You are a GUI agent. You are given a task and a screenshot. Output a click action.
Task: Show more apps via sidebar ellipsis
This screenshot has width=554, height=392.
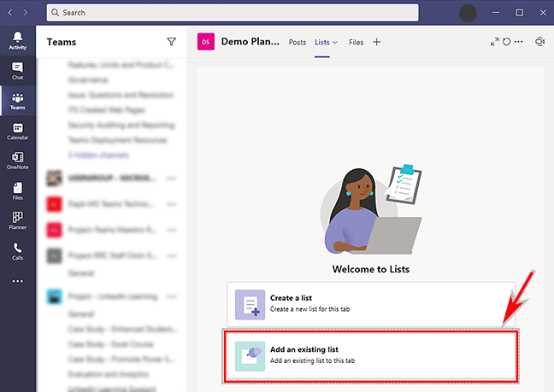[x=17, y=281]
